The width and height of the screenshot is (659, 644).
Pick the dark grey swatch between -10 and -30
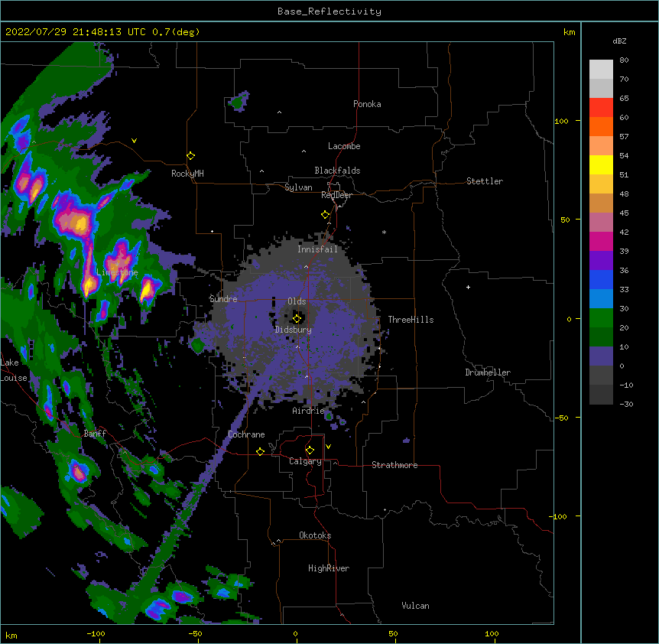point(601,395)
